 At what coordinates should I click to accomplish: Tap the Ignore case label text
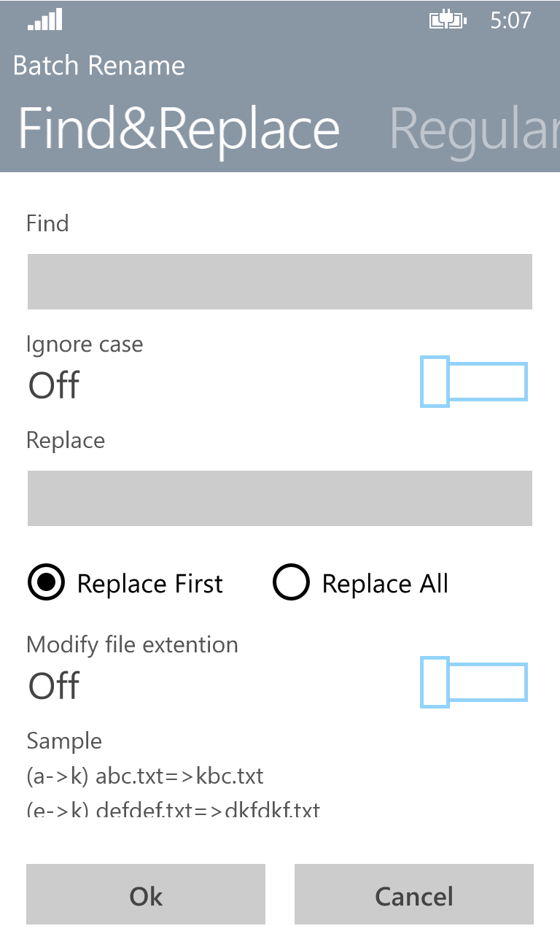(85, 344)
